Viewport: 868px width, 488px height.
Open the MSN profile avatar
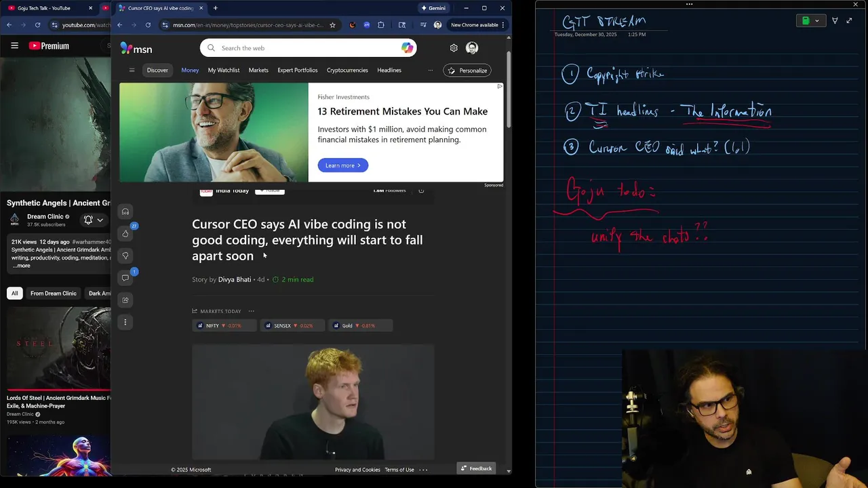(472, 48)
